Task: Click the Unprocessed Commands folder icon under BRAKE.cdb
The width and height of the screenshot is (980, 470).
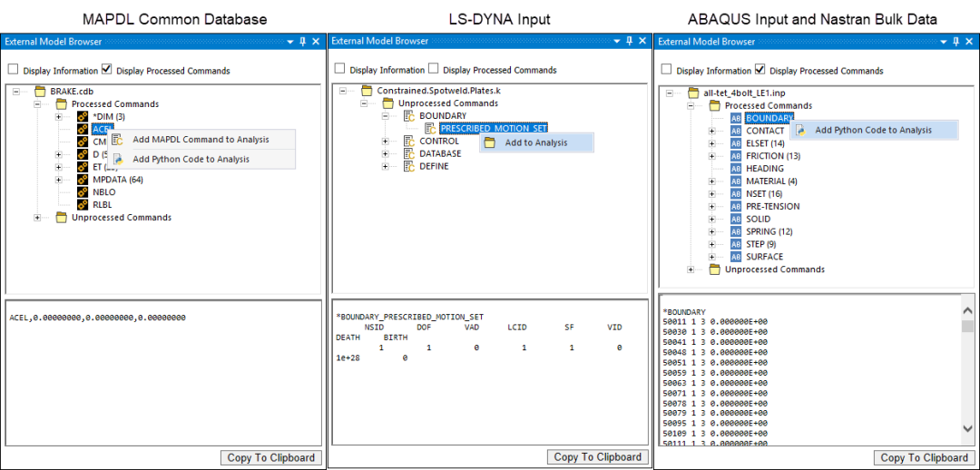Action: click(62, 218)
